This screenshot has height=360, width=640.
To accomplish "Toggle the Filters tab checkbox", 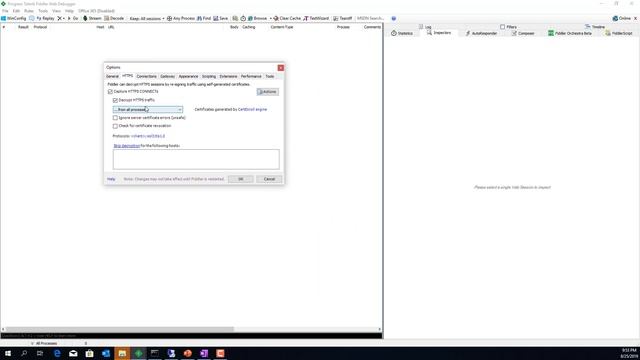I will pos(502,27).
